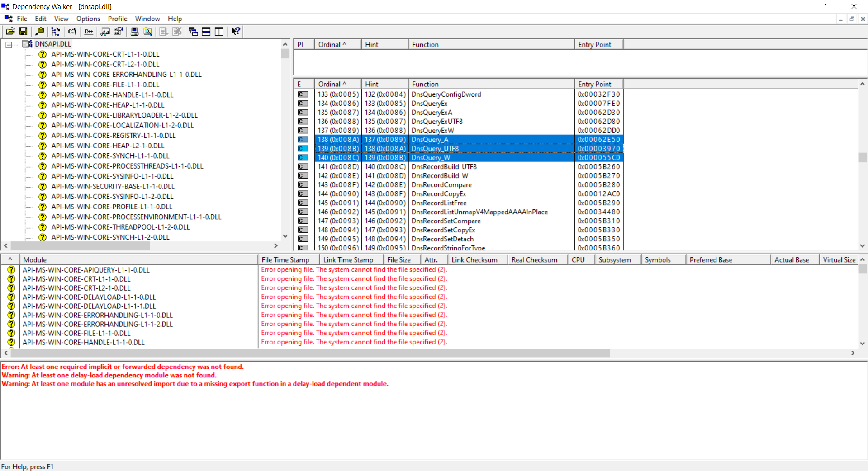
Task: Open the Help menu
Action: click(x=175, y=19)
